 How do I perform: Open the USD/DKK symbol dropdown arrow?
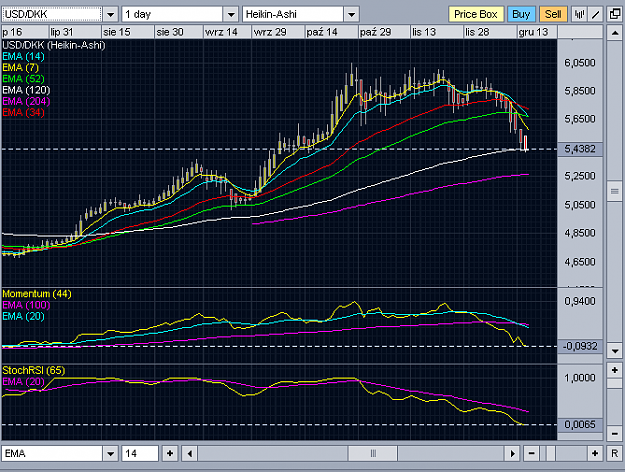click(110, 15)
